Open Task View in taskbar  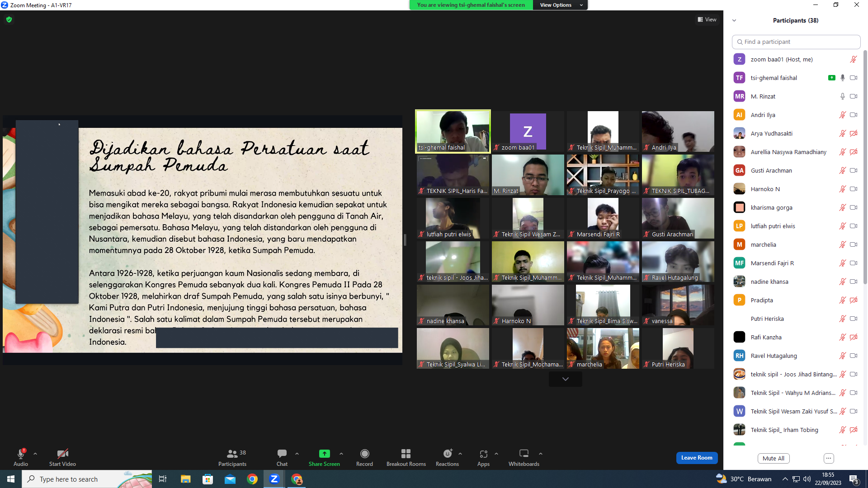coord(163,479)
